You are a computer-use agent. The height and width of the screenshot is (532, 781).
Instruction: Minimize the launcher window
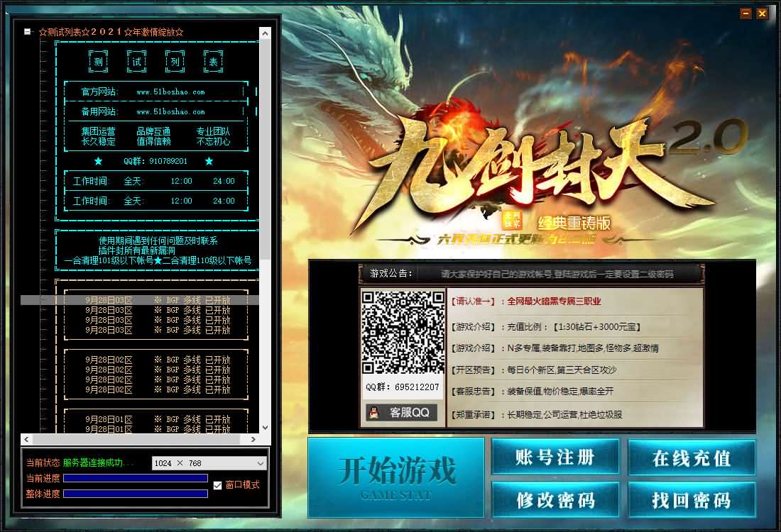click(745, 13)
